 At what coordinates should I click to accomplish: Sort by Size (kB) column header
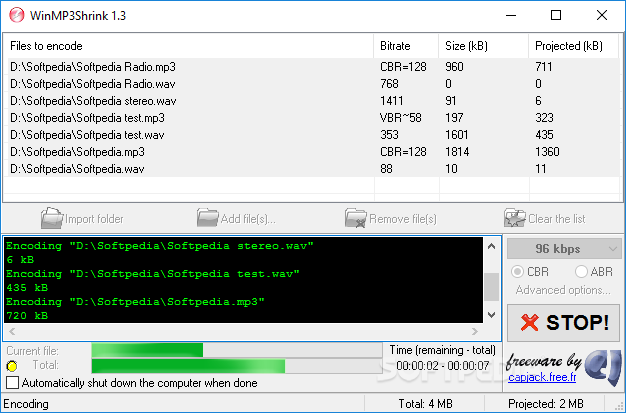click(483, 46)
